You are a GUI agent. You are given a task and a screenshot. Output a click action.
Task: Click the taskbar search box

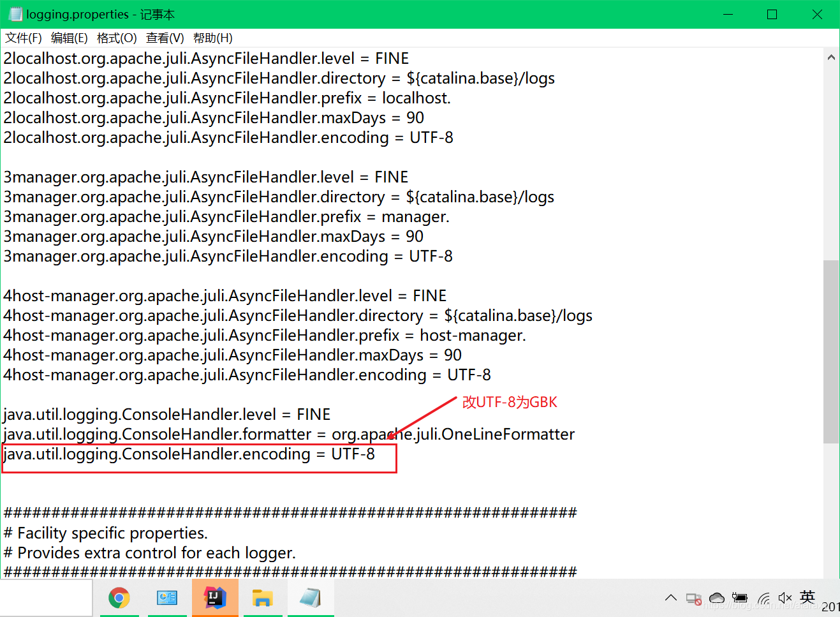(x=47, y=598)
